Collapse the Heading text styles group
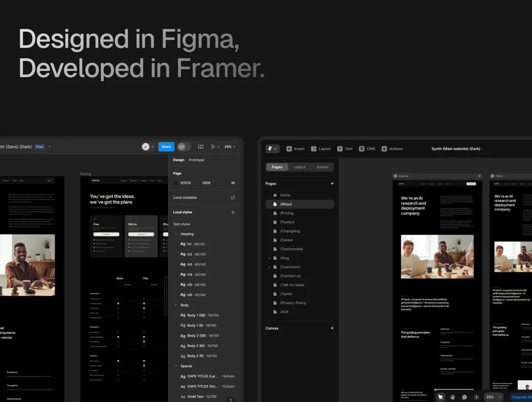 pyautogui.click(x=176, y=234)
